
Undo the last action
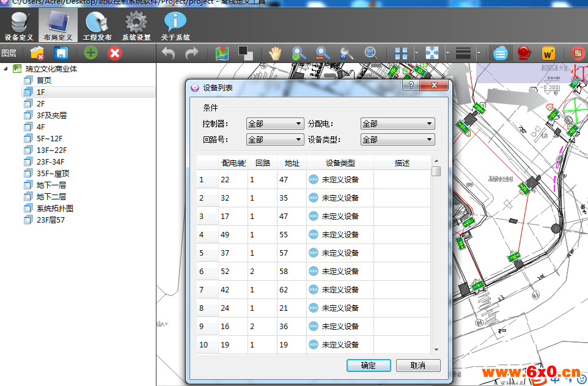tap(168, 53)
